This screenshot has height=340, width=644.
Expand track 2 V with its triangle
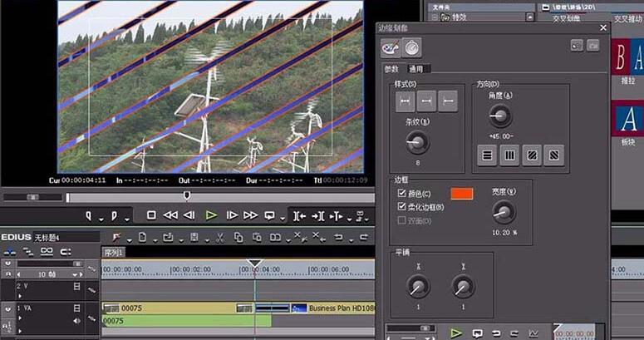pyautogui.click(x=20, y=296)
